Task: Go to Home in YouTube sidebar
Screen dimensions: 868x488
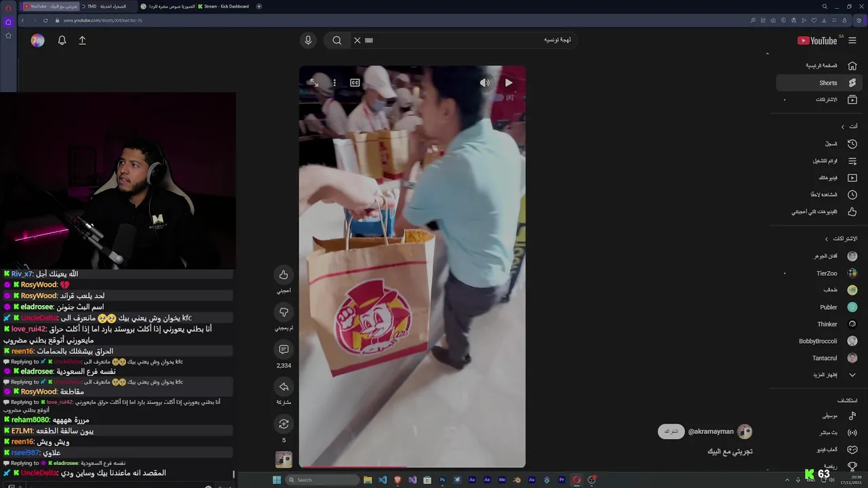Action: pyautogui.click(x=818, y=66)
